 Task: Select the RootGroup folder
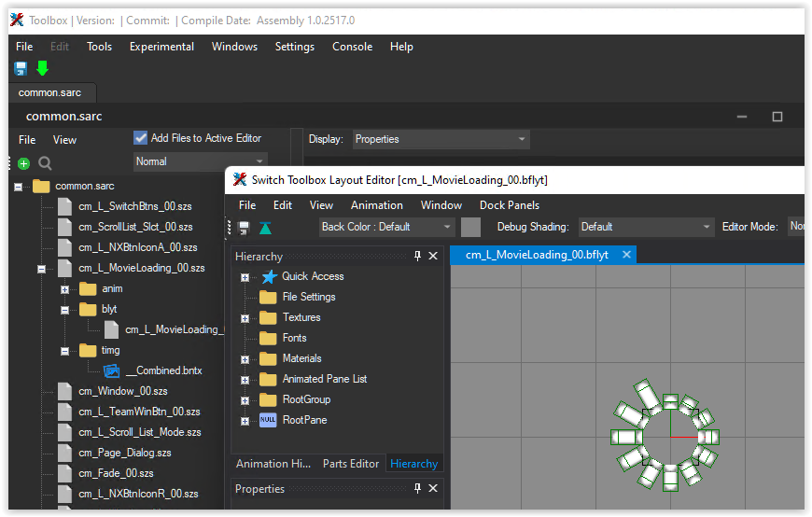coord(295,400)
